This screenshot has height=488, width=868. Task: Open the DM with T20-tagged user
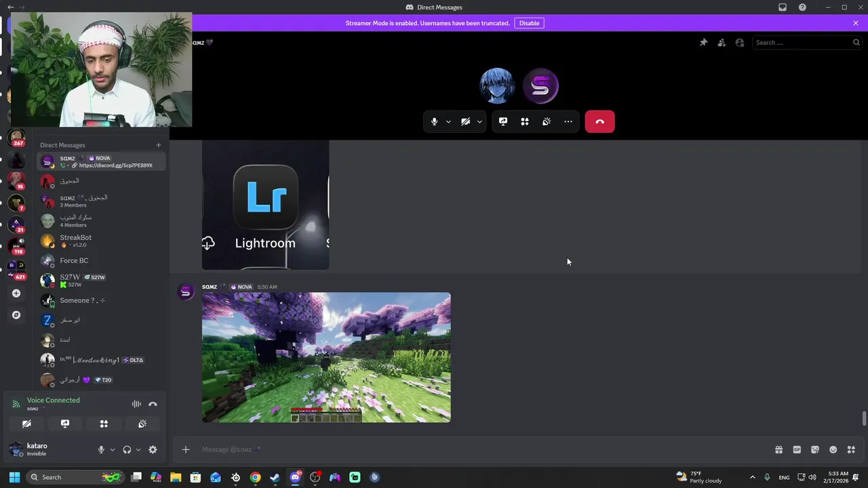coord(101,380)
